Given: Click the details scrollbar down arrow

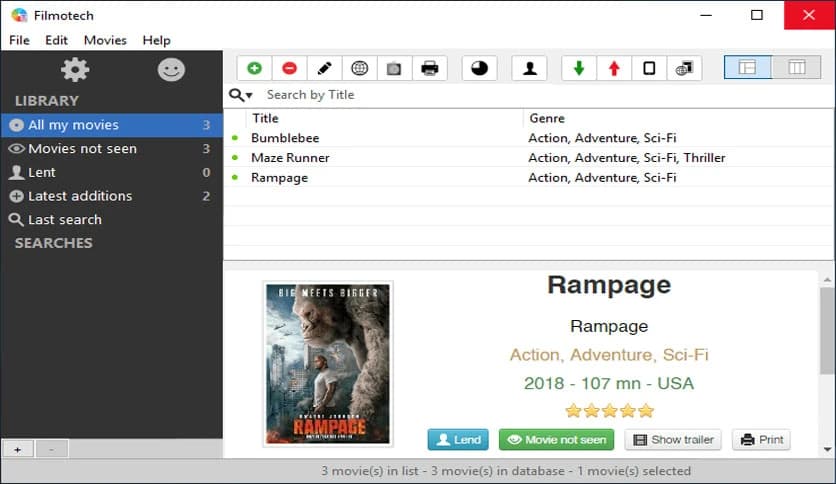Looking at the screenshot, I should (x=827, y=449).
